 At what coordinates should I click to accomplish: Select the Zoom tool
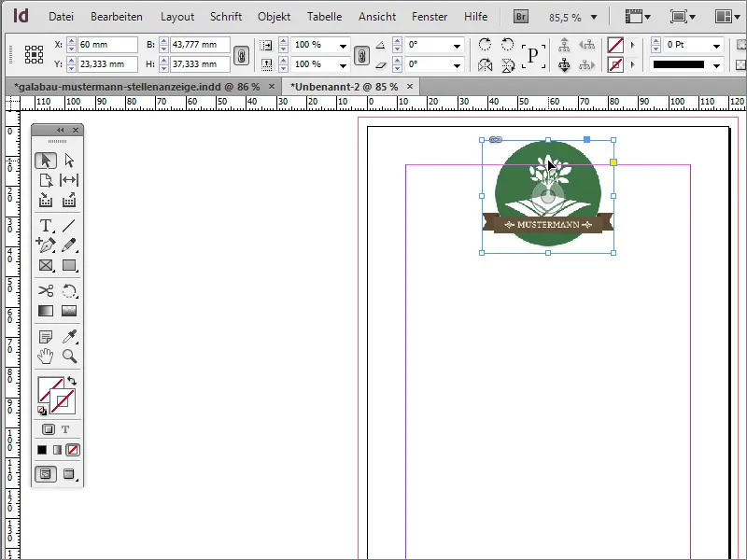pyautogui.click(x=69, y=357)
